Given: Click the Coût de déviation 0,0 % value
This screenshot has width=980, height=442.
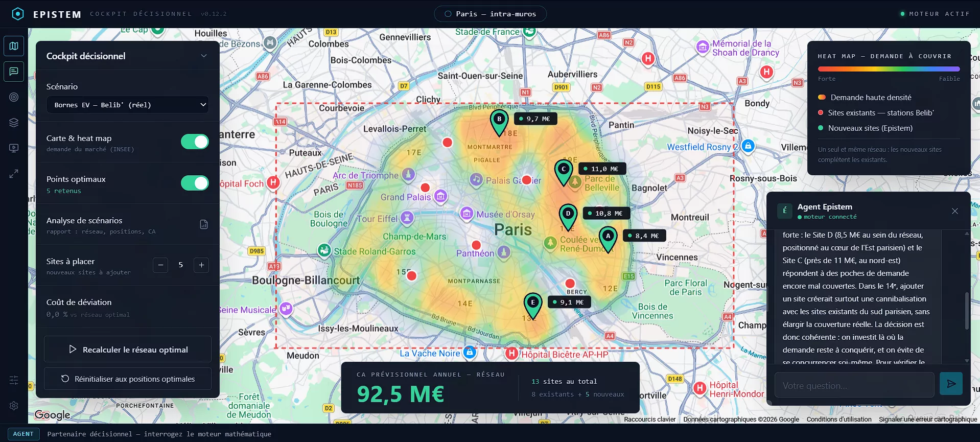Looking at the screenshot, I should (57, 315).
